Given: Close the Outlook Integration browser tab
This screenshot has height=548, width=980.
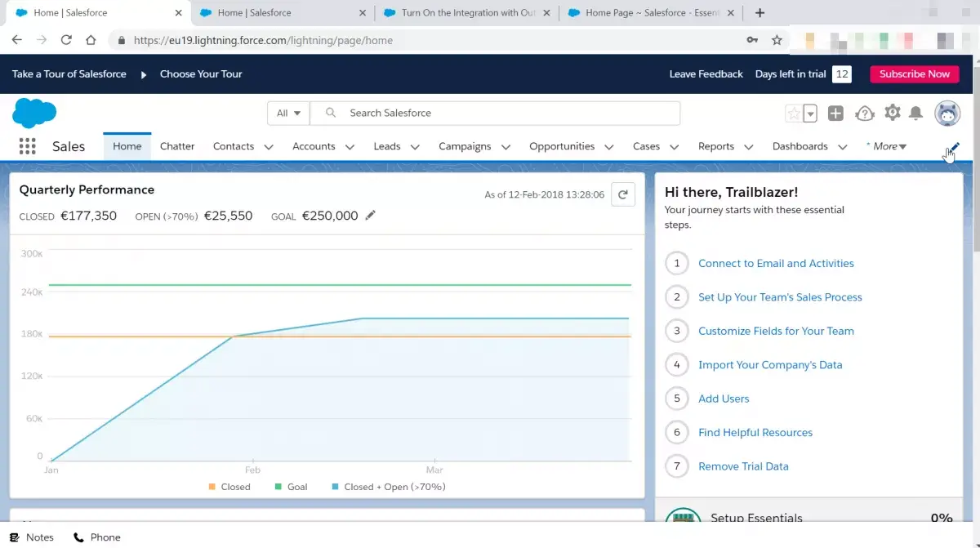Looking at the screenshot, I should 546,13.
